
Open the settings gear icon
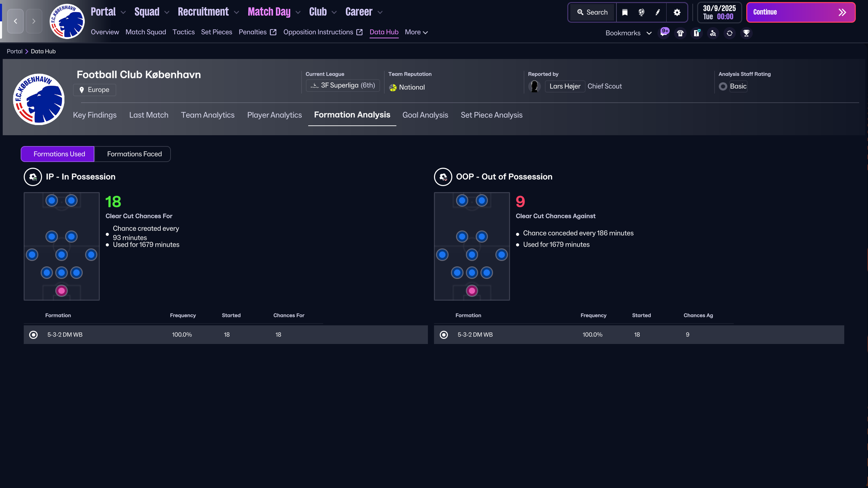677,13
